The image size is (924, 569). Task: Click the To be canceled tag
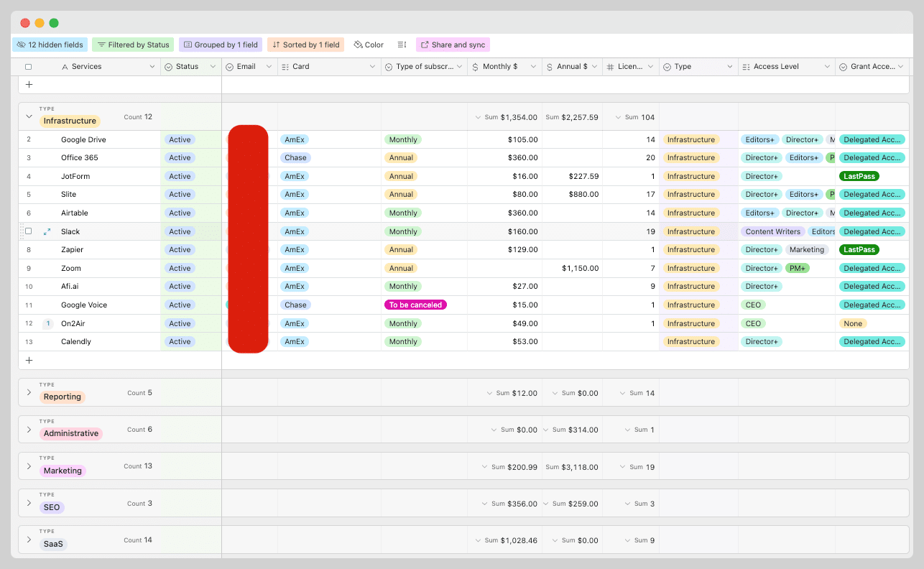(415, 305)
